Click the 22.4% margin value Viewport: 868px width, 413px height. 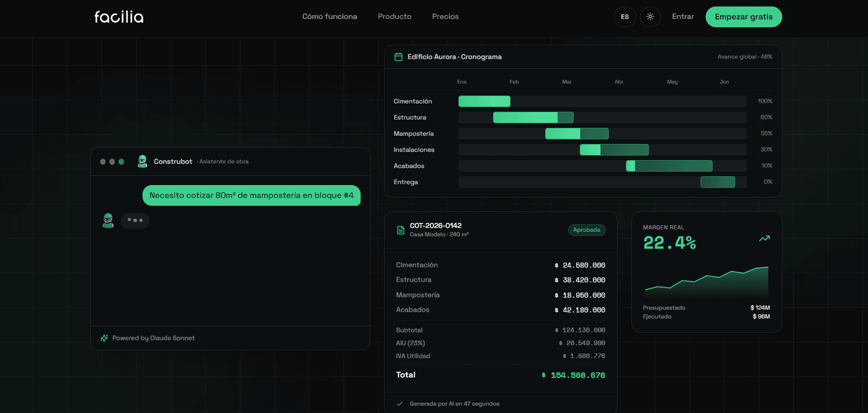[670, 243]
